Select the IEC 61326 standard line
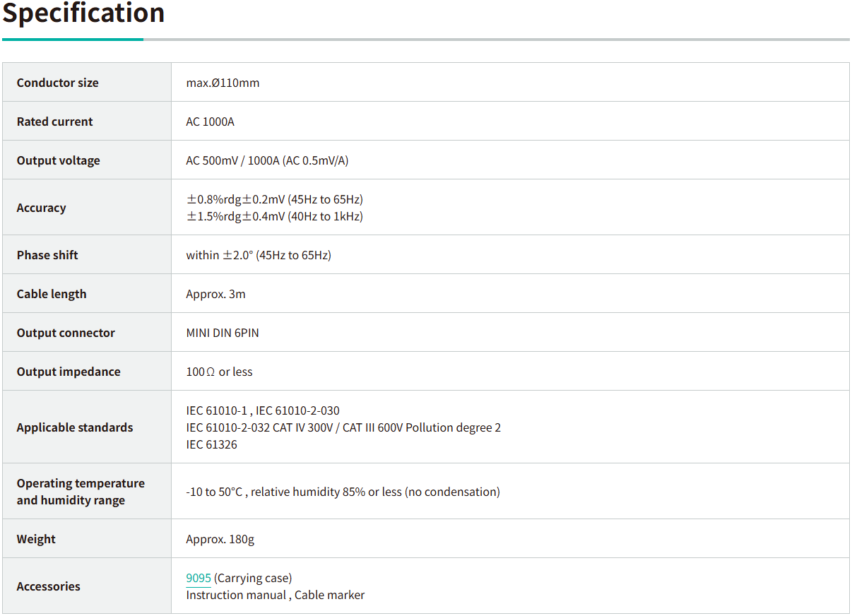This screenshot has width=852, height=616. pyautogui.click(x=211, y=444)
